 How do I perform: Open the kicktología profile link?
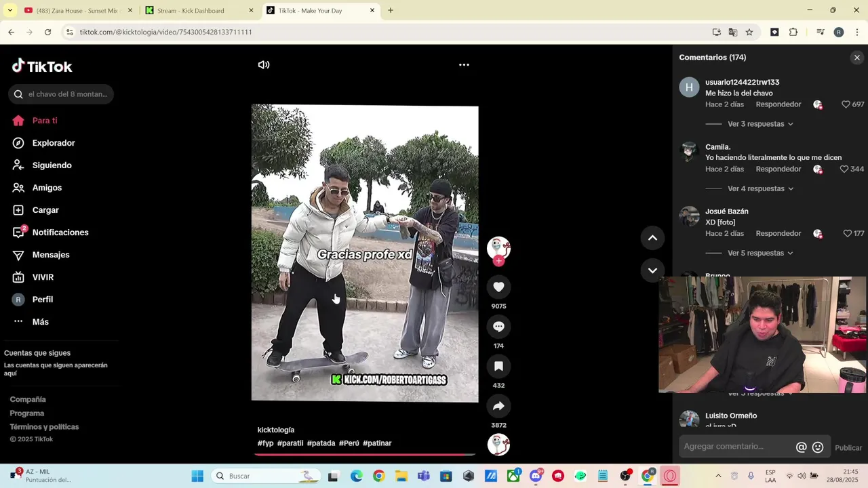click(276, 430)
